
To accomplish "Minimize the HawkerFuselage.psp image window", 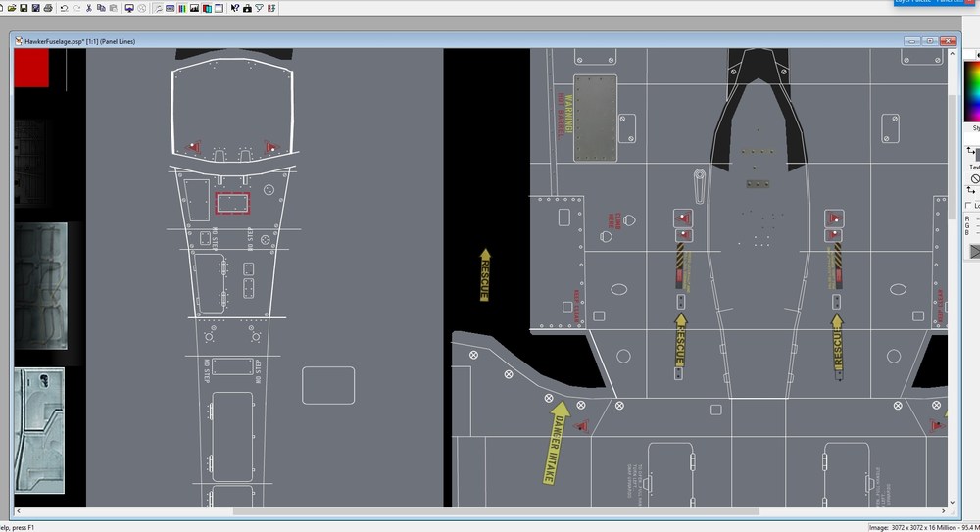I will (x=911, y=41).
